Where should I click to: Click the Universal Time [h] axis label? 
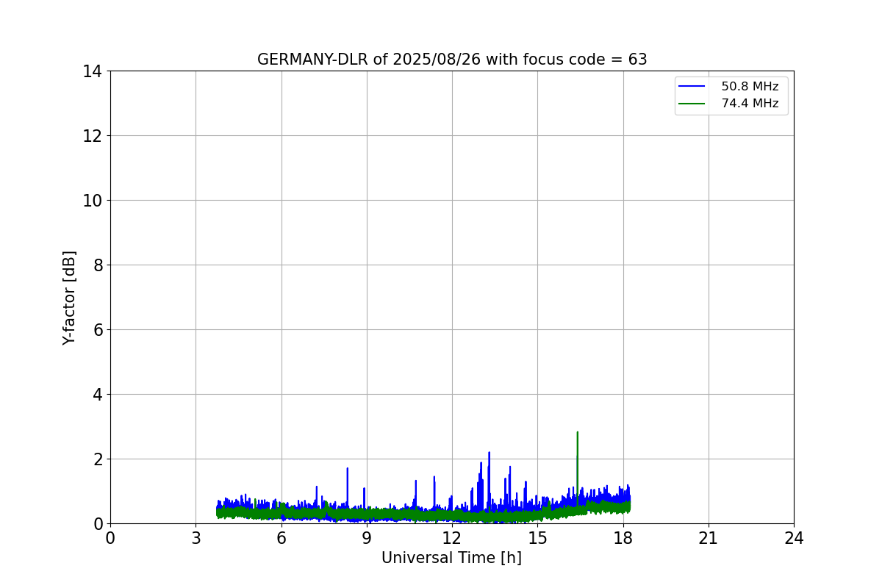coord(451,558)
